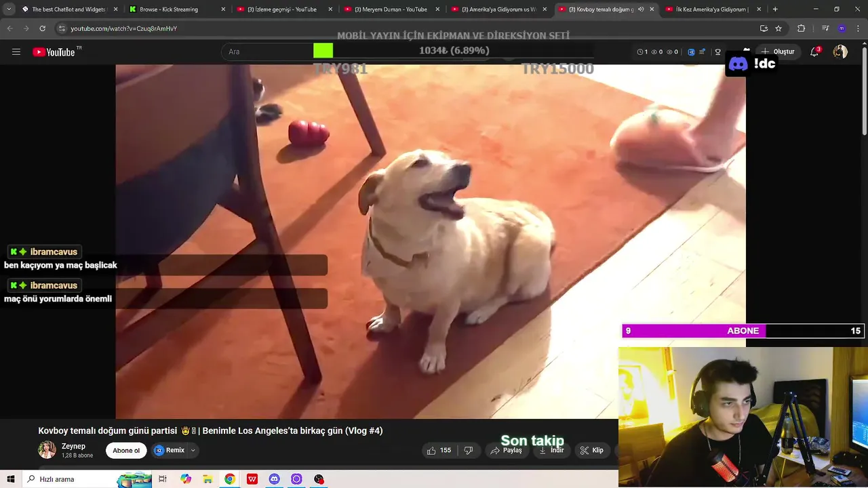This screenshot has width=868, height=488.
Task: Download the video with İndir
Action: 551,450
